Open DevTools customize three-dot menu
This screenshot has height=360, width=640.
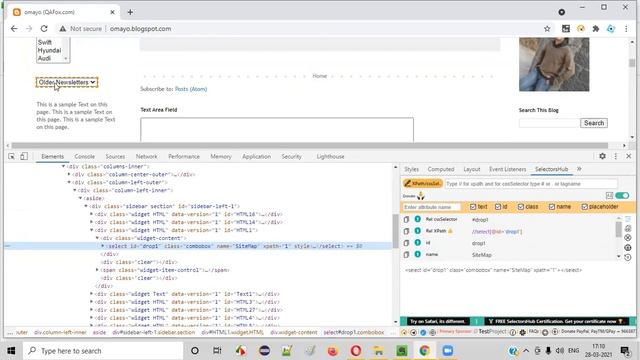coord(616,156)
